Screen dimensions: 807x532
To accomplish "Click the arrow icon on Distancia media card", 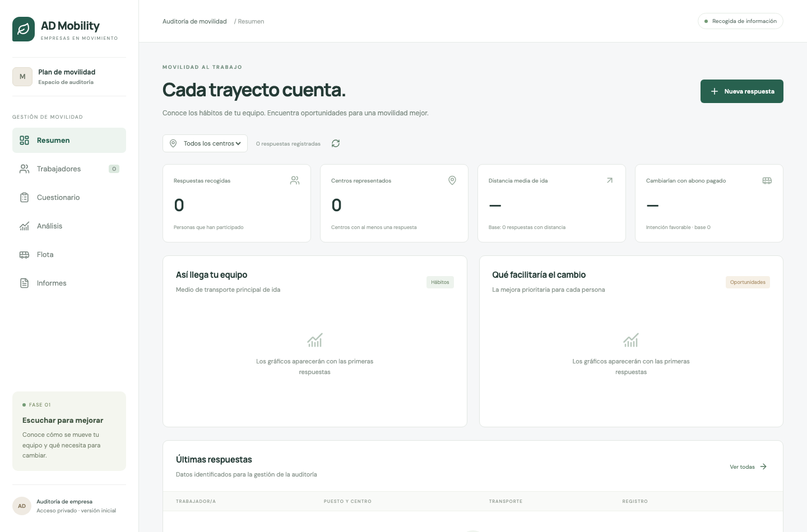I will tap(610, 180).
